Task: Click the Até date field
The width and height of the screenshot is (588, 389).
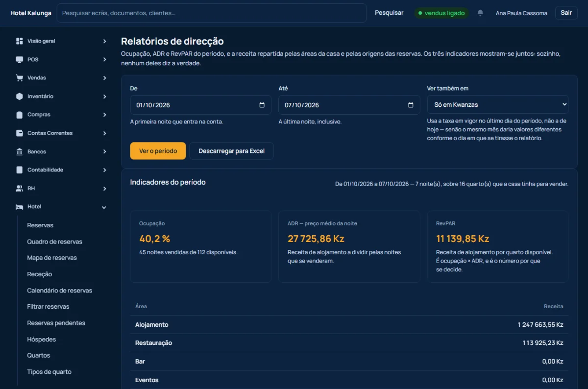Action: coord(349,105)
